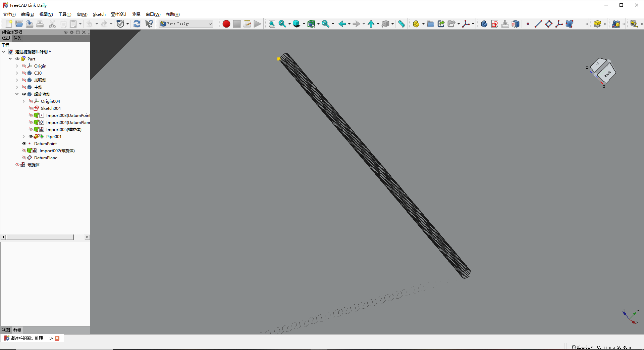Select the measure distance ruler tool
The width and height of the screenshot is (644, 350).
tap(401, 24)
